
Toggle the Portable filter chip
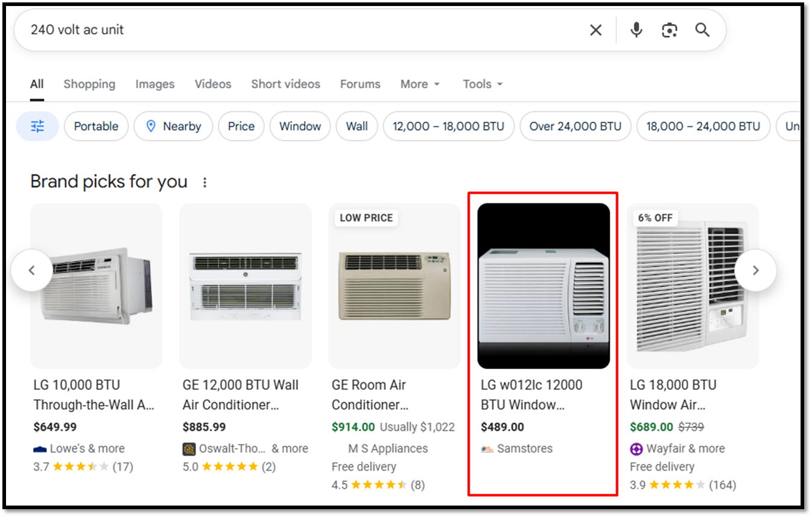[96, 126]
